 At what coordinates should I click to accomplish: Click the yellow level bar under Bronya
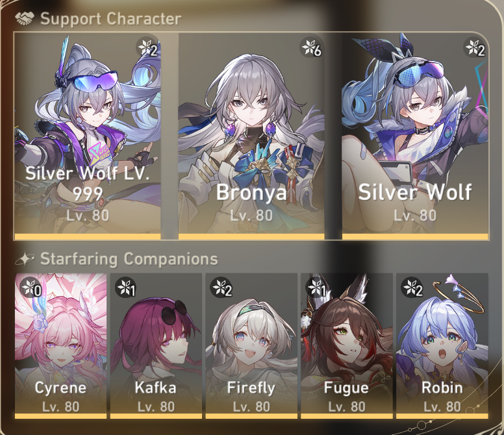coord(251,236)
